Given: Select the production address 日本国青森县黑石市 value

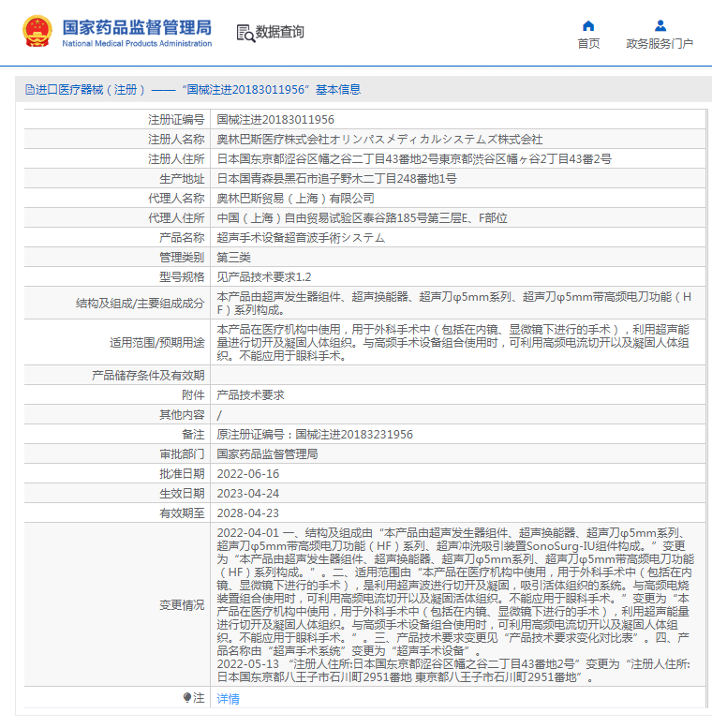Looking at the screenshot, I should coord(336,179).
